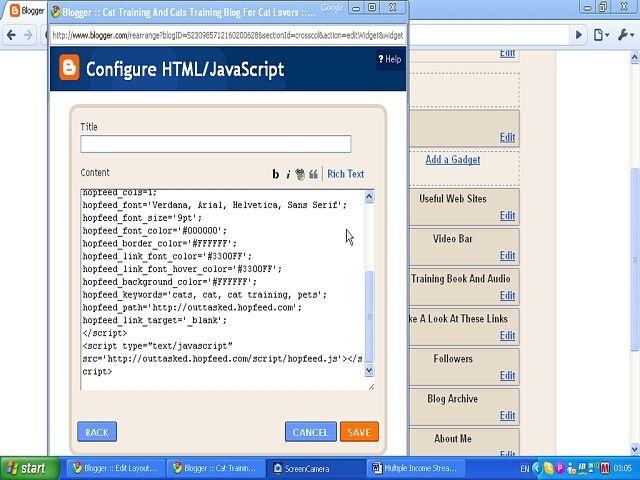Click the browser back arrow
Screen dimensions: 640x480
pyautogui.click(x=11, y=35)
